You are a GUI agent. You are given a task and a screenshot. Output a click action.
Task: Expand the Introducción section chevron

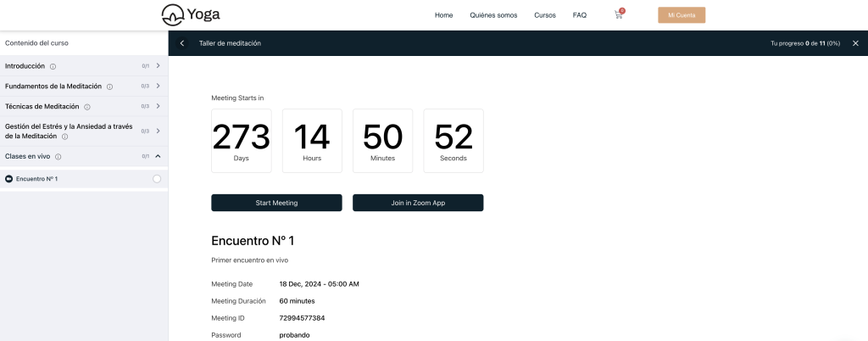[x=158, y=65]
